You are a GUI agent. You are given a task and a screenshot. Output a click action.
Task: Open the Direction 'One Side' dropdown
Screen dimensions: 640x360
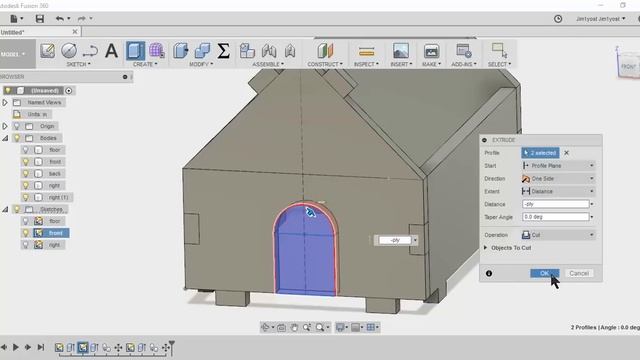[x=558, y=179]
